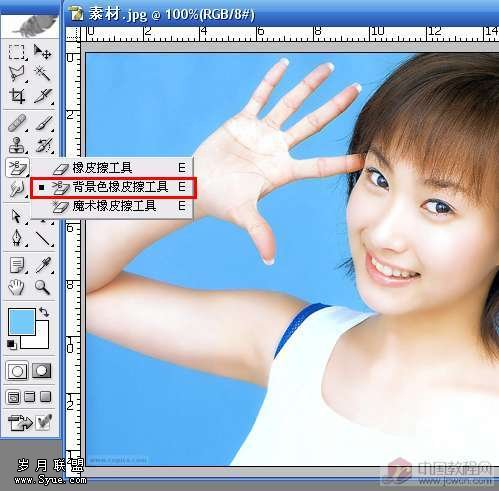Select the Polygonal Lasso tool
Image resolution: width=499 pixels, height=491 pixels.
(x=17, y=74)
